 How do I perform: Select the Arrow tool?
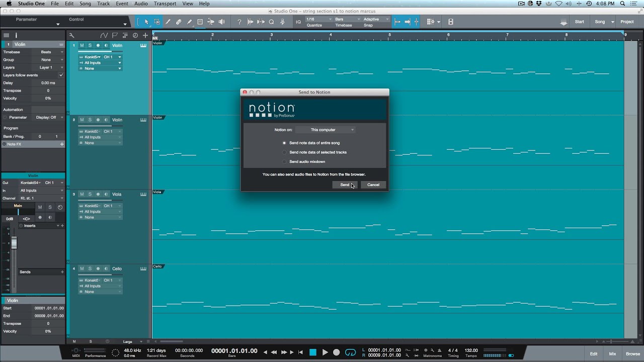pos(146,22)
